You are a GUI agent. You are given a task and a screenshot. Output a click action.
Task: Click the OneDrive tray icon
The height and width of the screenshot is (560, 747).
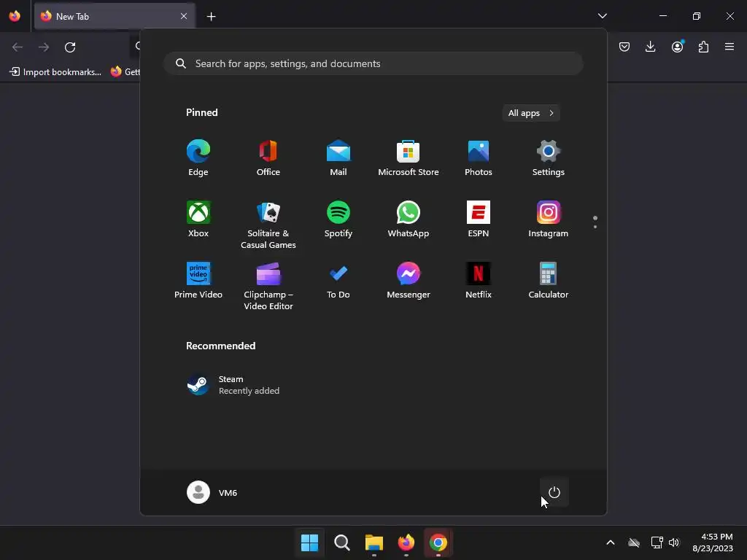(x=634, y=542)
